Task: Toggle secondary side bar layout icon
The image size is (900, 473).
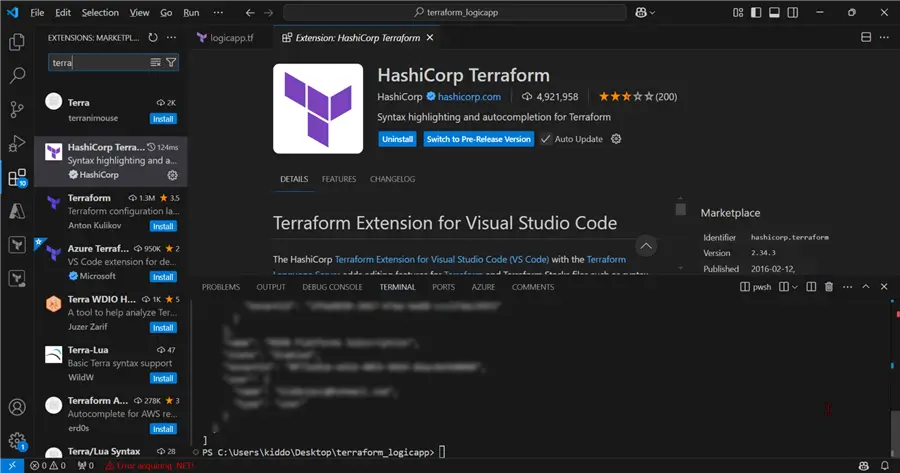Action: (x=793, y=12)
